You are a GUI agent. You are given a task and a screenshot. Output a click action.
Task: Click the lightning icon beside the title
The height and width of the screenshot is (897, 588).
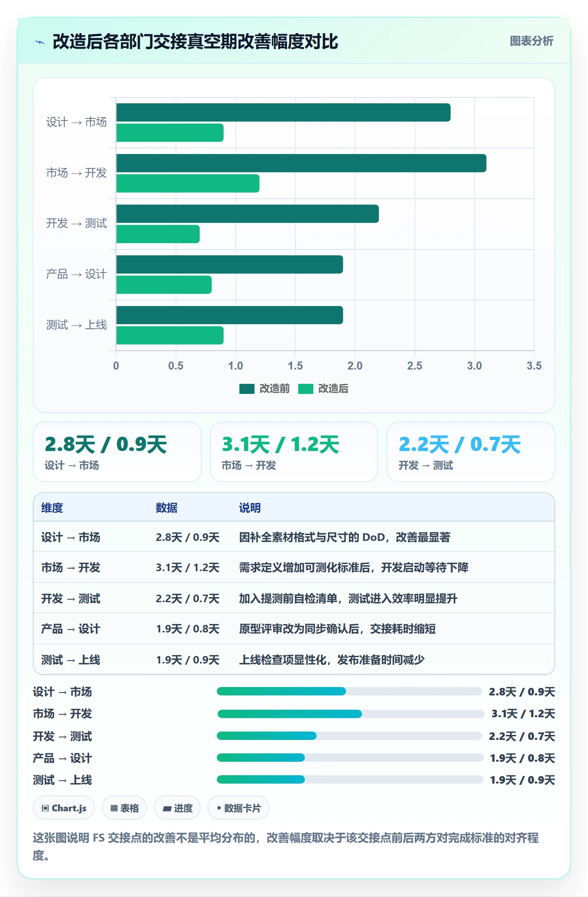pos(40,42)
